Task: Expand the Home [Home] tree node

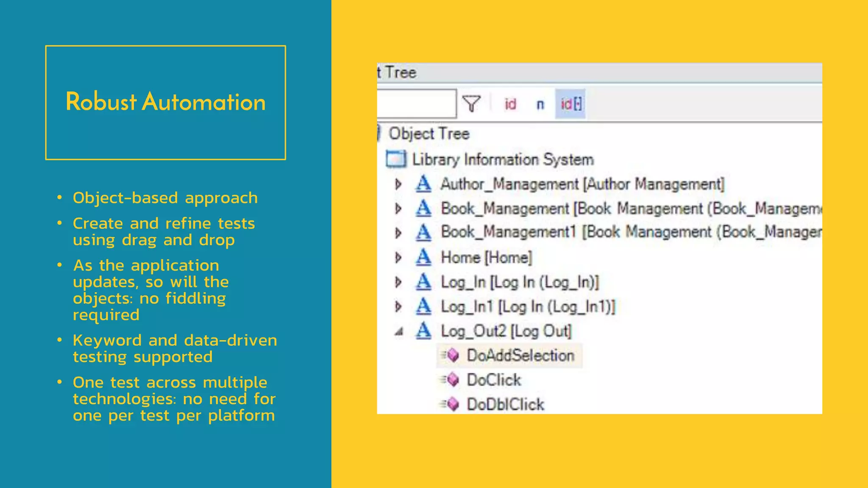Action: (x=398, y=257)
